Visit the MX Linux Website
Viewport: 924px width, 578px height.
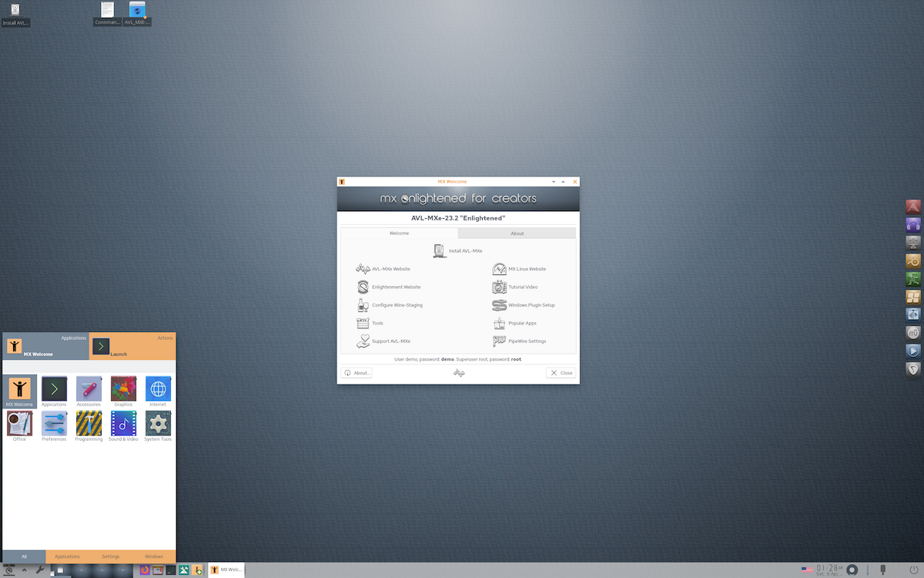520,269
